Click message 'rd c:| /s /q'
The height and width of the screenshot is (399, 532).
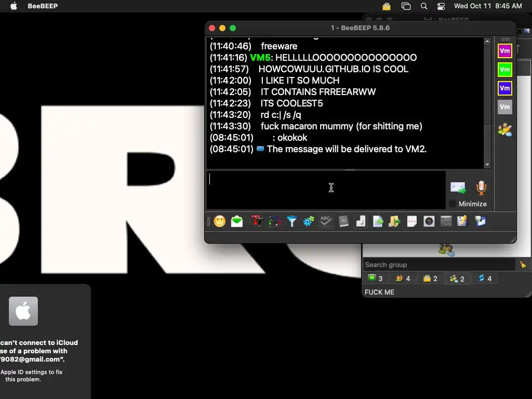[x=281, y=115]
